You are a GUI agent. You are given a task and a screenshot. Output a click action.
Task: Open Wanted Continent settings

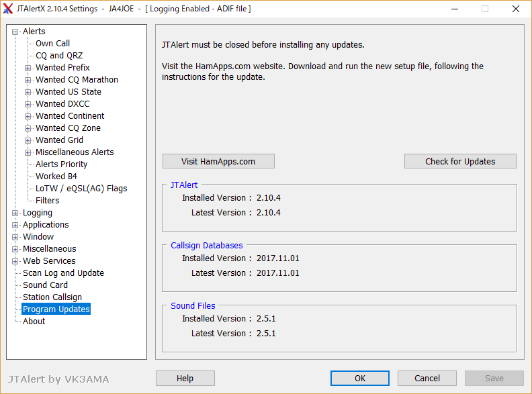(70, 116)
